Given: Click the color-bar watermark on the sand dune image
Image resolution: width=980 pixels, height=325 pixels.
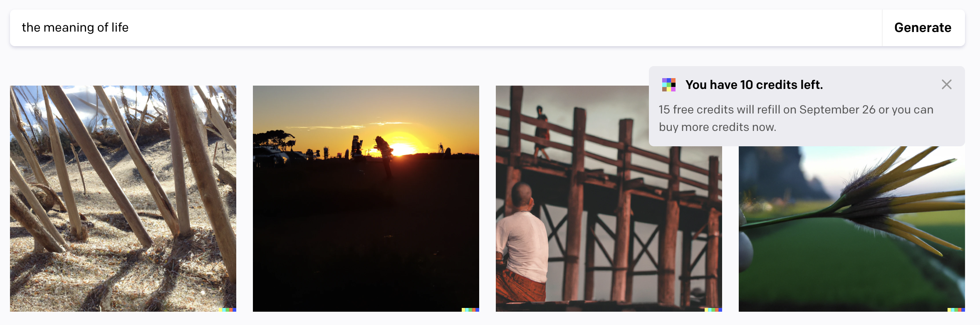Looking at the screenshot, I should tap(228, 310).
